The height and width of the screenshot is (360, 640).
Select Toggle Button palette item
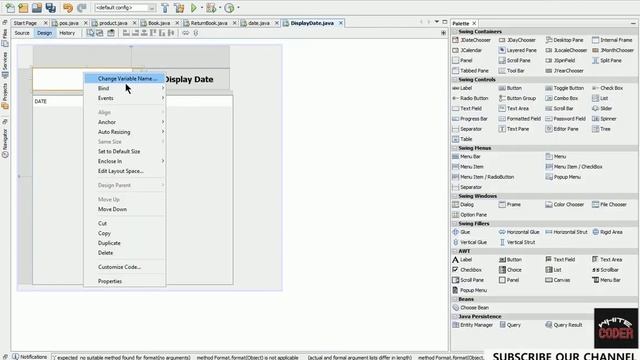tap(564, 88)
